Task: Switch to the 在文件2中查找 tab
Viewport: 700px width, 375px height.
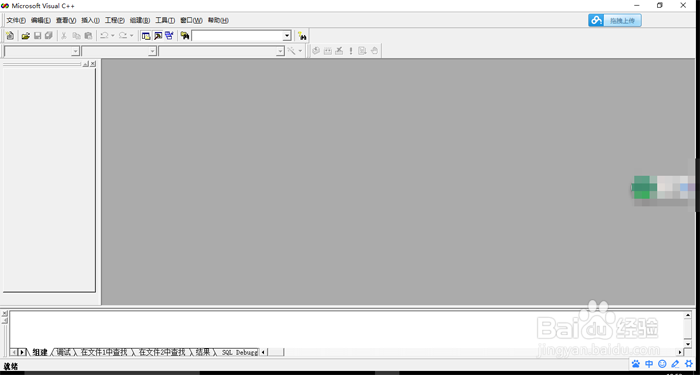Action: point(162,352)
